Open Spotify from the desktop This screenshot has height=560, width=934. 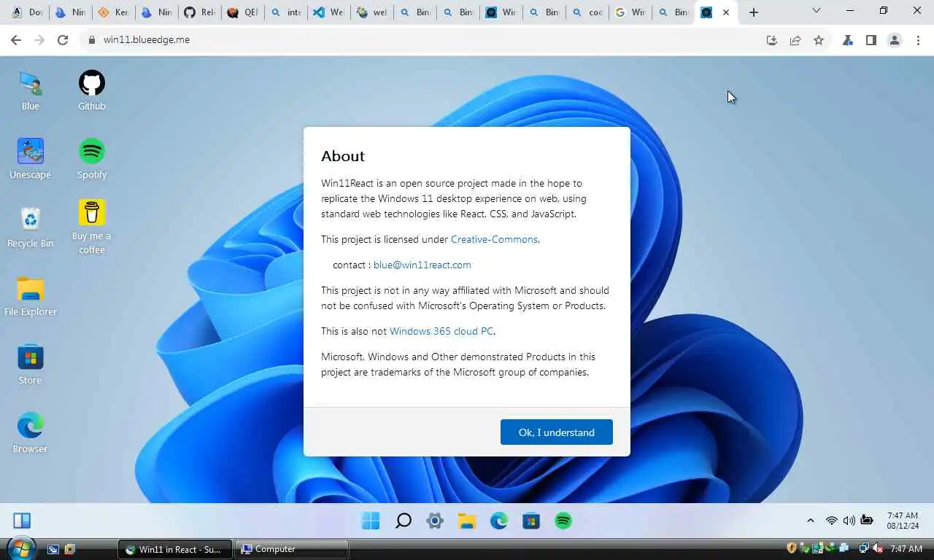point(92,159)
